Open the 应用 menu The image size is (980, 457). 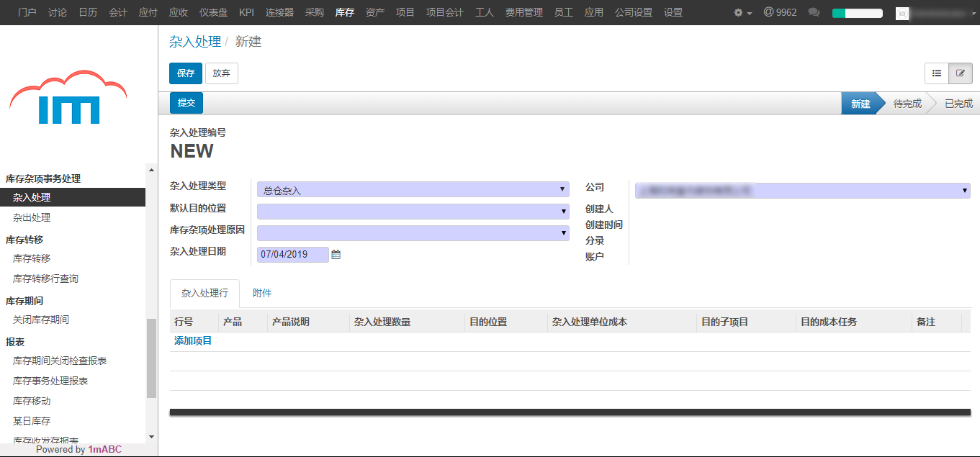pos(594,12)
